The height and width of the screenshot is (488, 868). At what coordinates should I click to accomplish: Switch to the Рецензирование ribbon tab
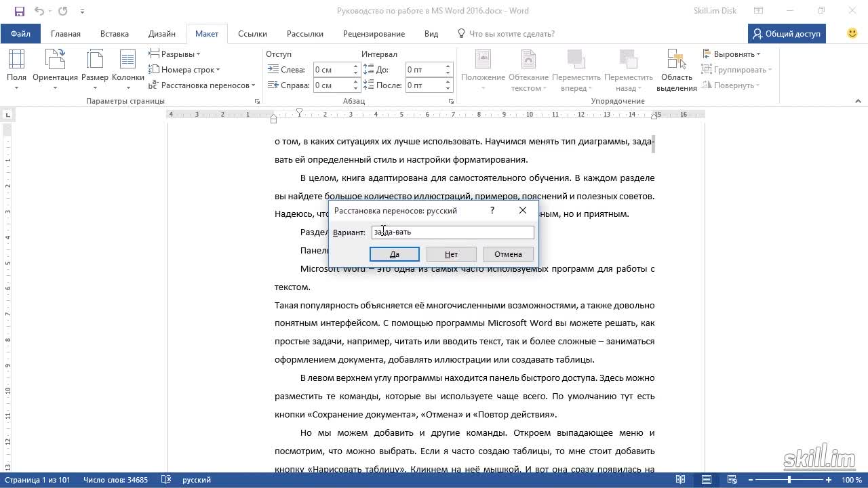[374, 33]
